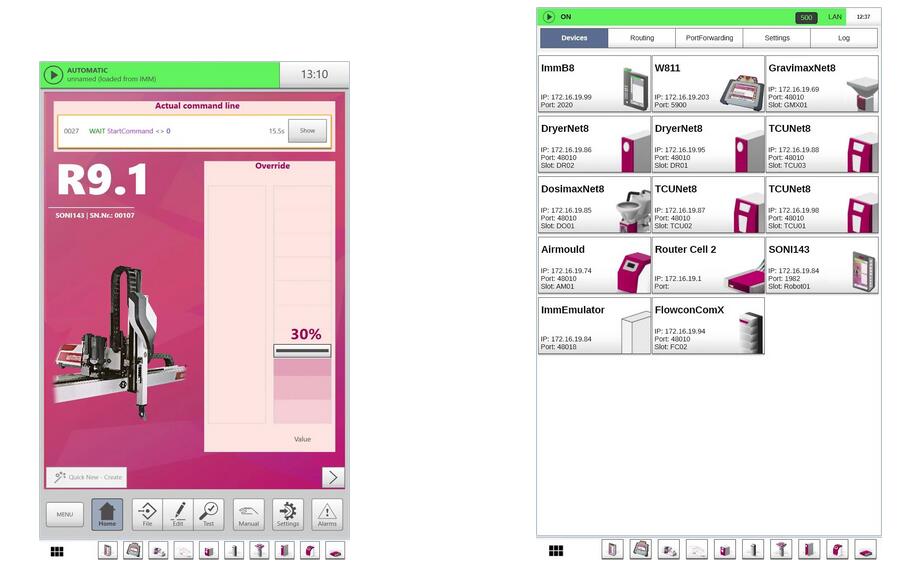Open the Test magnifier icon
The height and width of the screenshot is (573, 900).
tap(208, 514)
